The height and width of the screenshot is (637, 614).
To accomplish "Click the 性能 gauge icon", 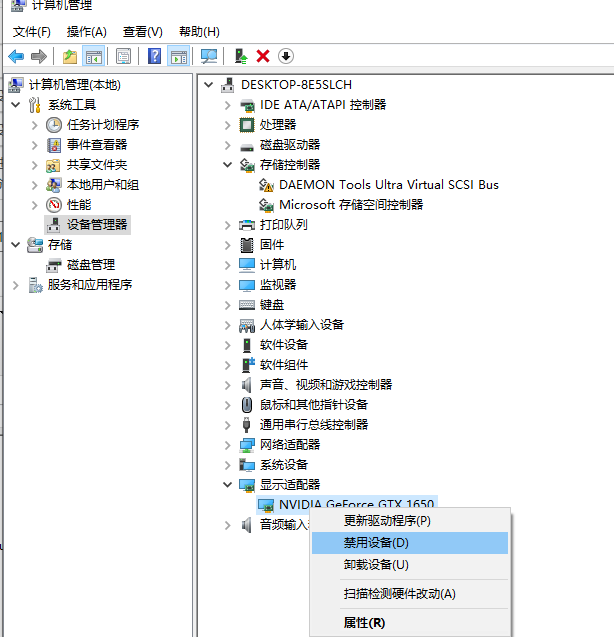I will [54, 205].
